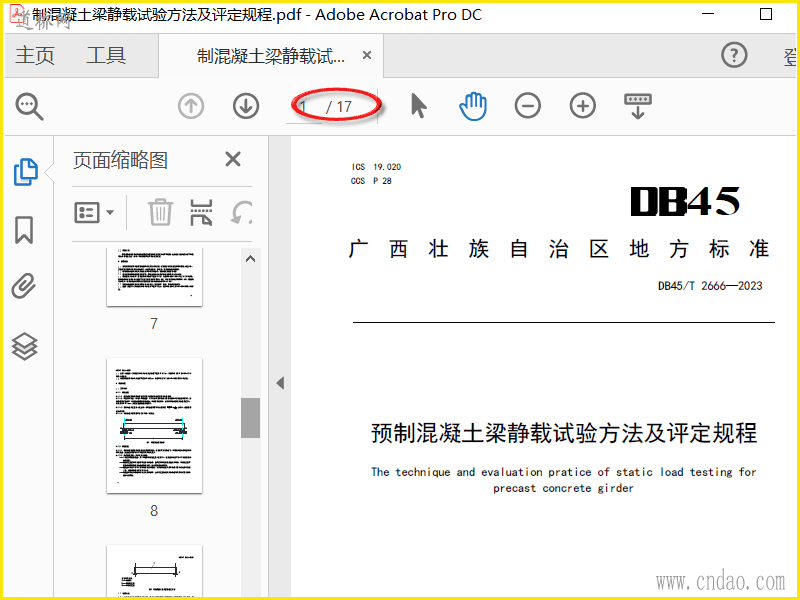Click the thumbnail scrollbar up arrow
This screenshot has width=800, height=600.
coord(251,259)
